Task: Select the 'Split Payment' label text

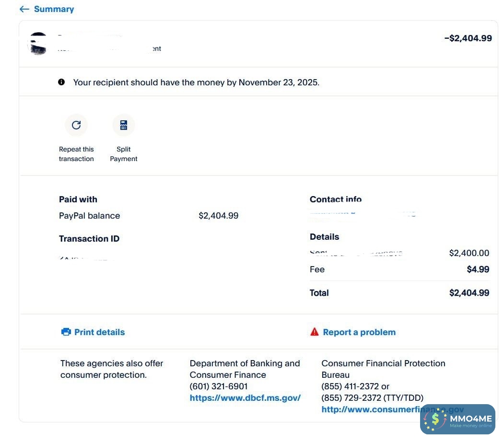Action: (124, 154)
